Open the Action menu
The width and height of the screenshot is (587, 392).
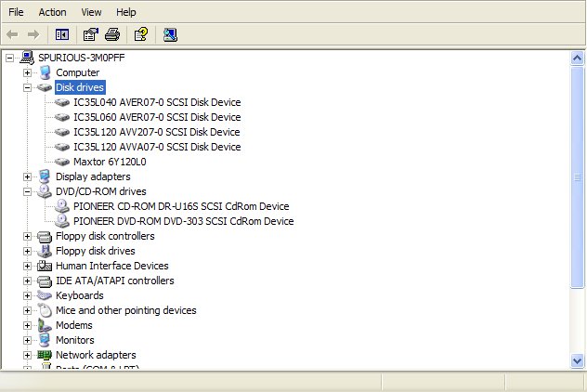point(52,12)
